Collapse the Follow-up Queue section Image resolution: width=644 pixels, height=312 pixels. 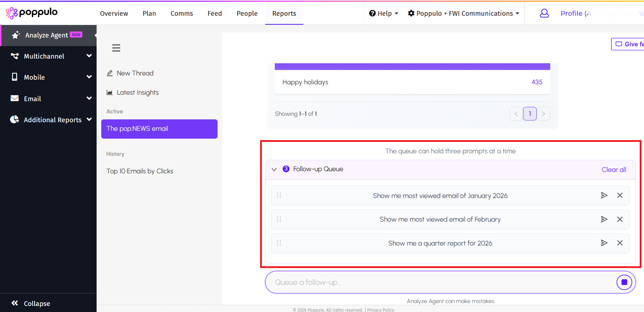click(274, 169)
